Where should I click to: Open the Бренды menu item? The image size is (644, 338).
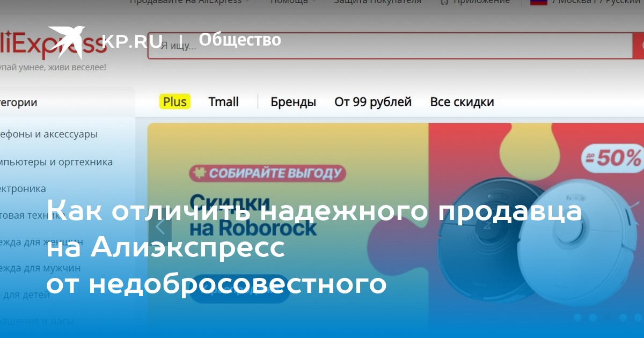[293, 102]
